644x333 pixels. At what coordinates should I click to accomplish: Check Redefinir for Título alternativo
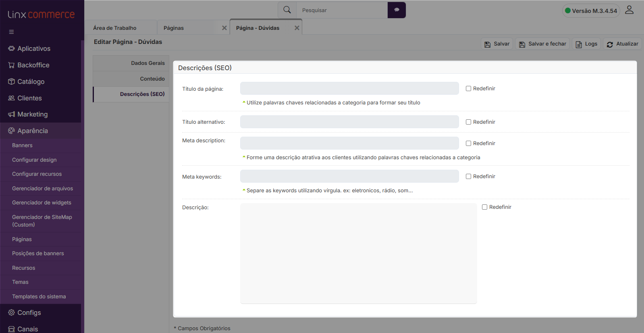coord(468,122)
